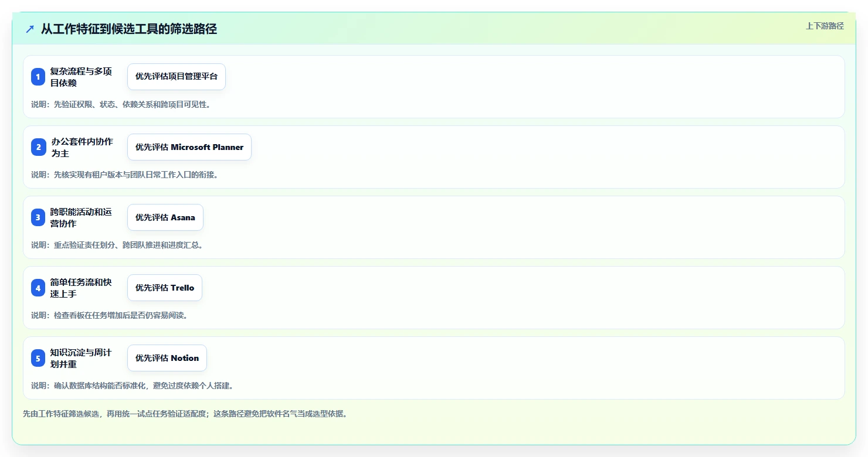Click the 优先评估项目管理平台 button
The image size is (868, 457).
(177, 77)
